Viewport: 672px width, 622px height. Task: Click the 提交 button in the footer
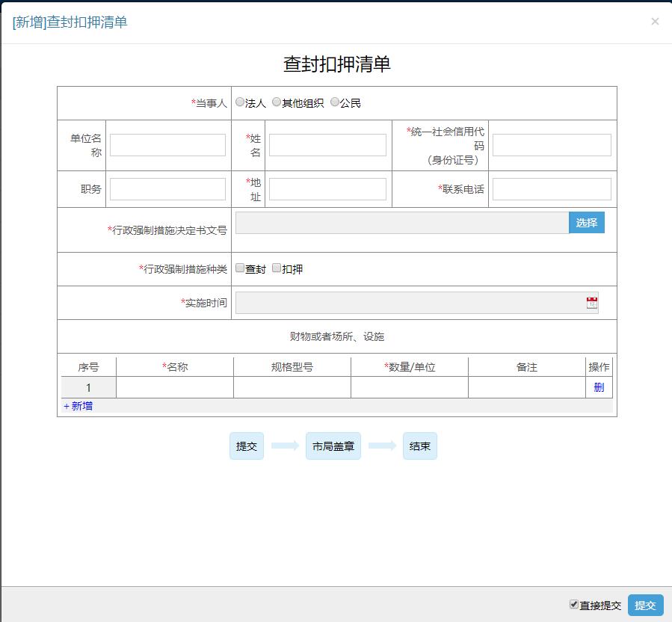[645, 606]
